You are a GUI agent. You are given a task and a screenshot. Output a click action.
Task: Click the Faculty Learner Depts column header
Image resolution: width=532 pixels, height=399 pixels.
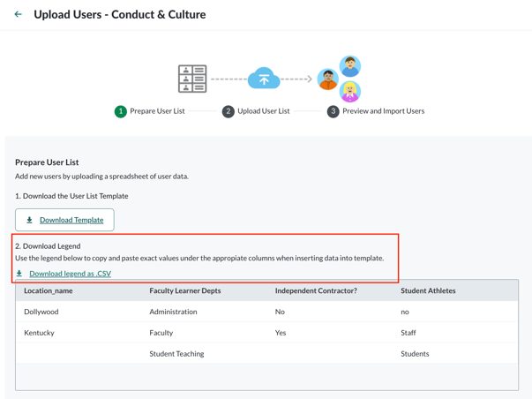click(185, 290)
